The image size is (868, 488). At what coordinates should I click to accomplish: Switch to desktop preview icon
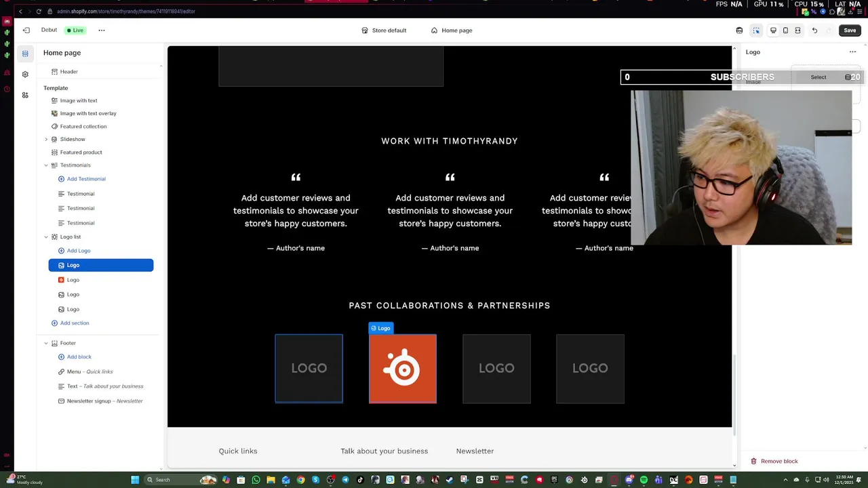pyautogui.click(x=773, y=30)
